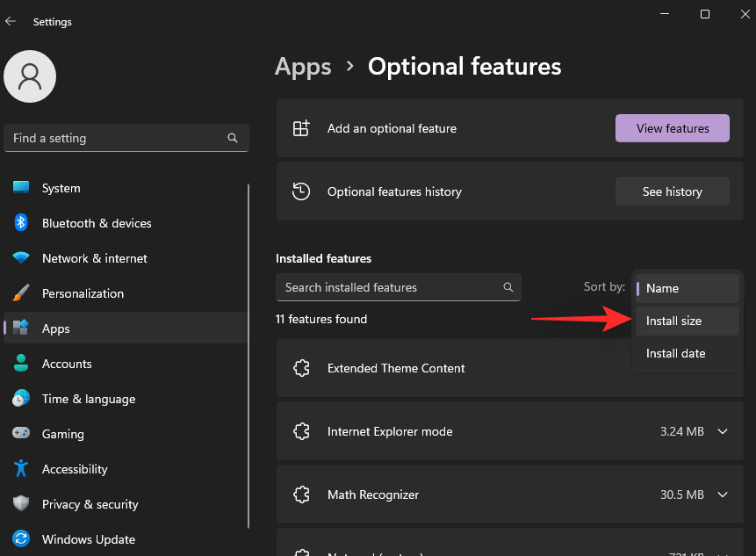Click Math Recognizer puzzle icon
The height and width of the screenshot is (556, 756).
301,495
